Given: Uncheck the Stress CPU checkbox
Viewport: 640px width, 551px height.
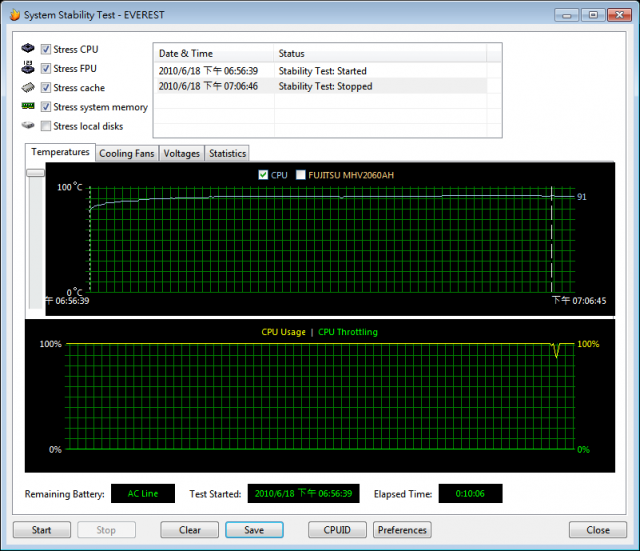Looking at the screenshot, I should click(x=46, y=49).
